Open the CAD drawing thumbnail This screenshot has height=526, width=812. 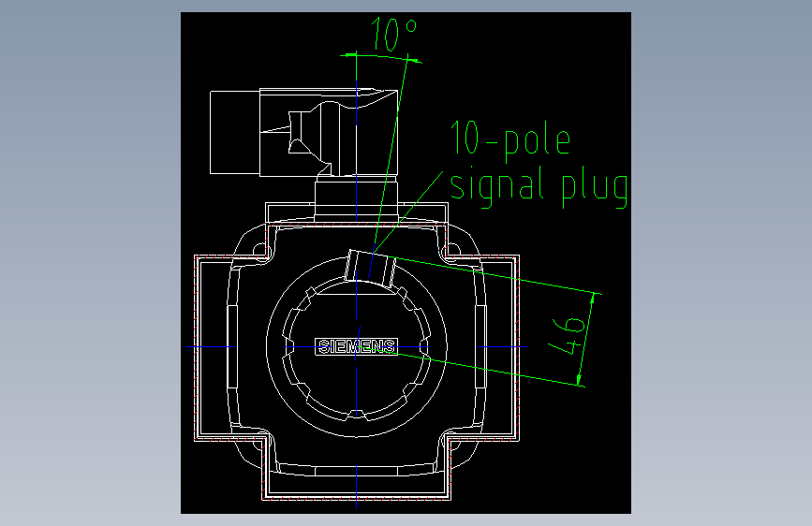pos(406,263)
